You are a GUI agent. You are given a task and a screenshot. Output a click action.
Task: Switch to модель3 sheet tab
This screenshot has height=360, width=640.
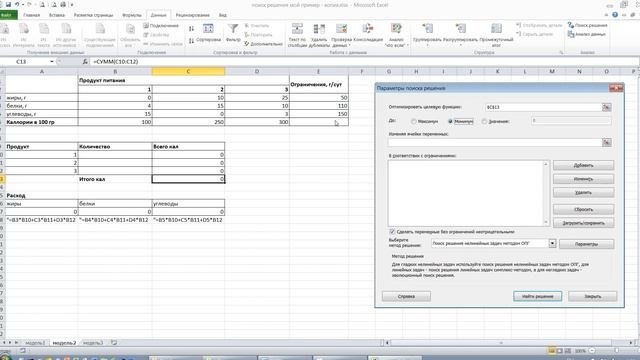pyautogui.click(x=93, y=343)
